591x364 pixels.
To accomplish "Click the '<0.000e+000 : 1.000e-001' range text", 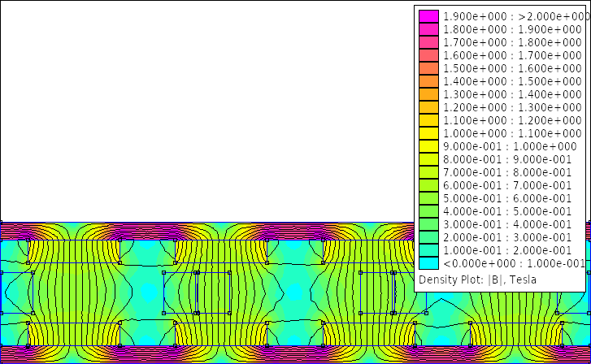I will [514, 263].
